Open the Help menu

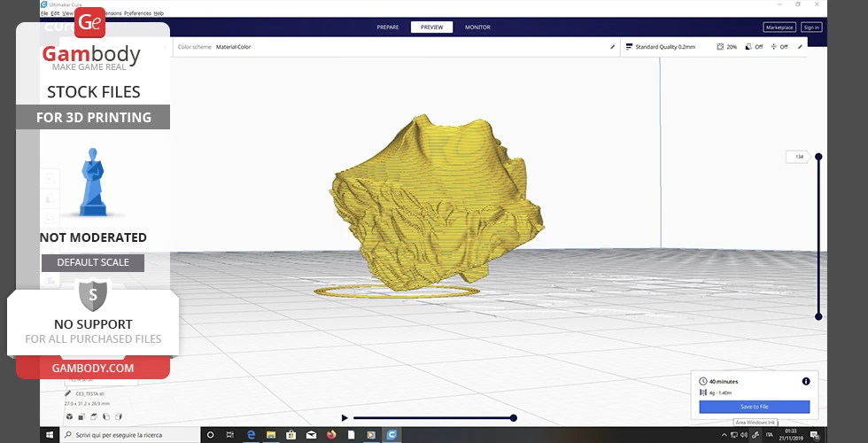159,12
